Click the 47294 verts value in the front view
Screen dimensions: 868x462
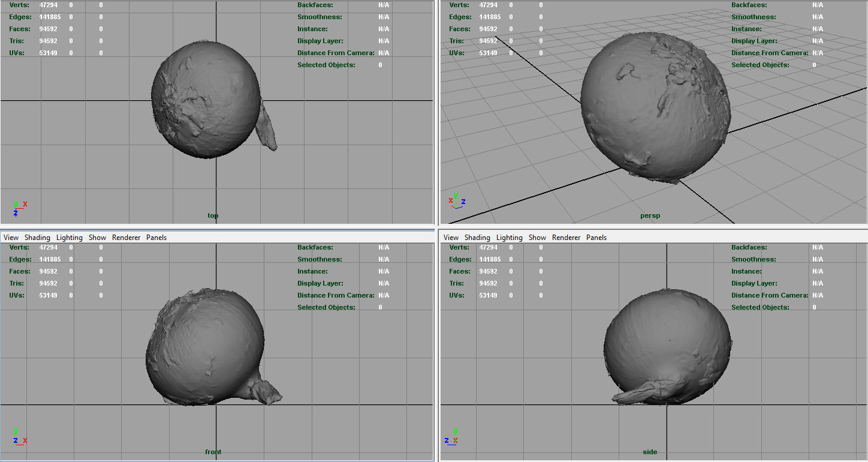(x=48, y=247)
